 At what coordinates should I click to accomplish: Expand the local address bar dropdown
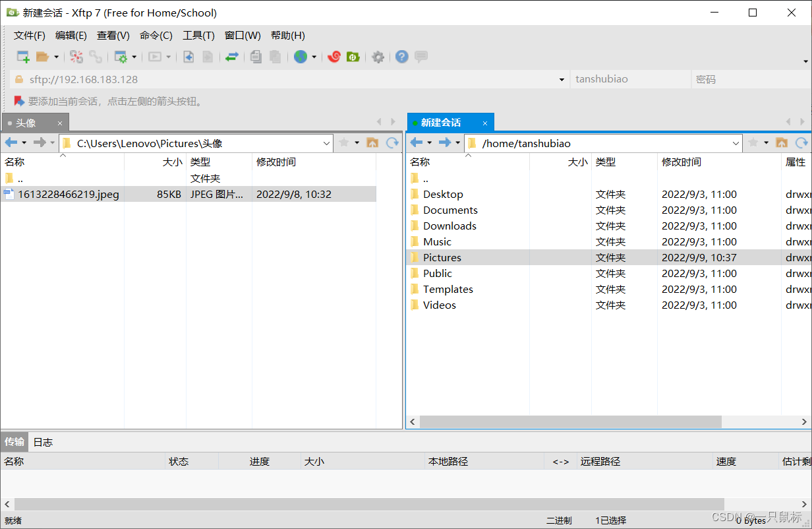[x=327, y=142]
